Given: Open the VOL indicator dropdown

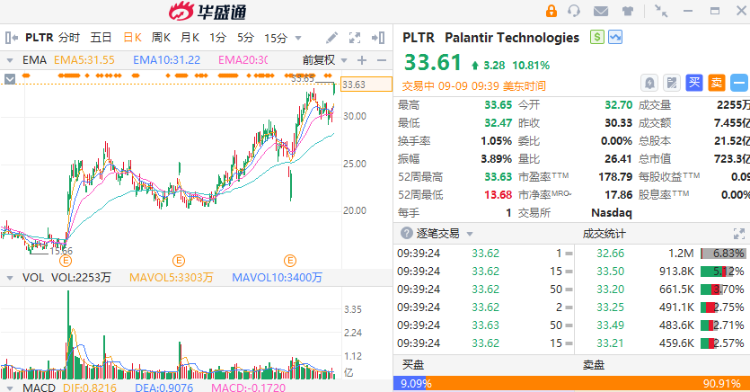Looking at the screenshot, I should pos(9,278).
